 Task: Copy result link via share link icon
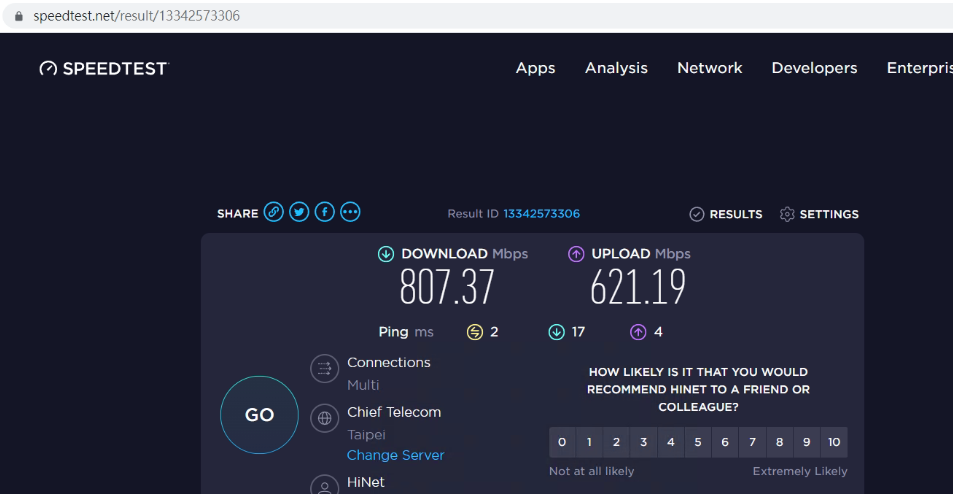(274, 212)
